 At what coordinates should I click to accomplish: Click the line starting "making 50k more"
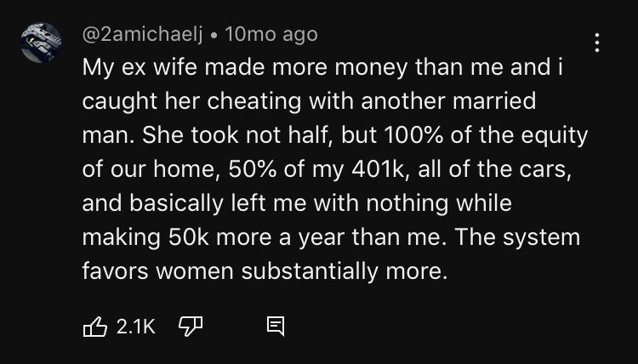click(332, 236)
